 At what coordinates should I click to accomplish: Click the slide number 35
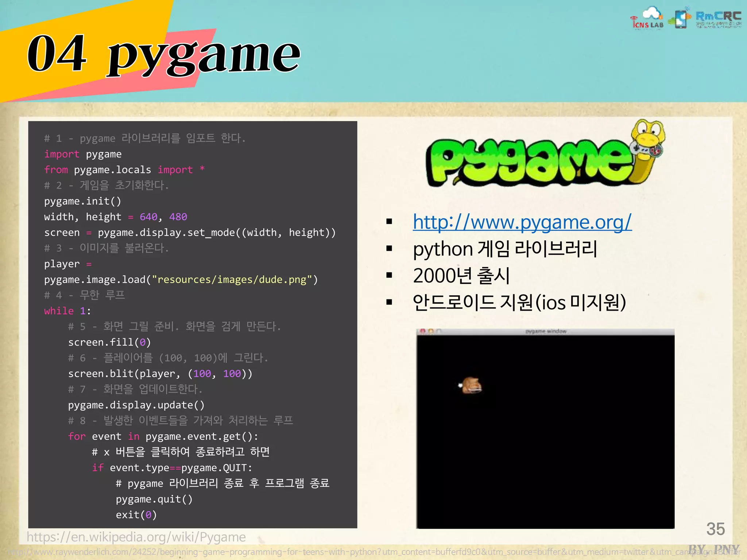716,529
